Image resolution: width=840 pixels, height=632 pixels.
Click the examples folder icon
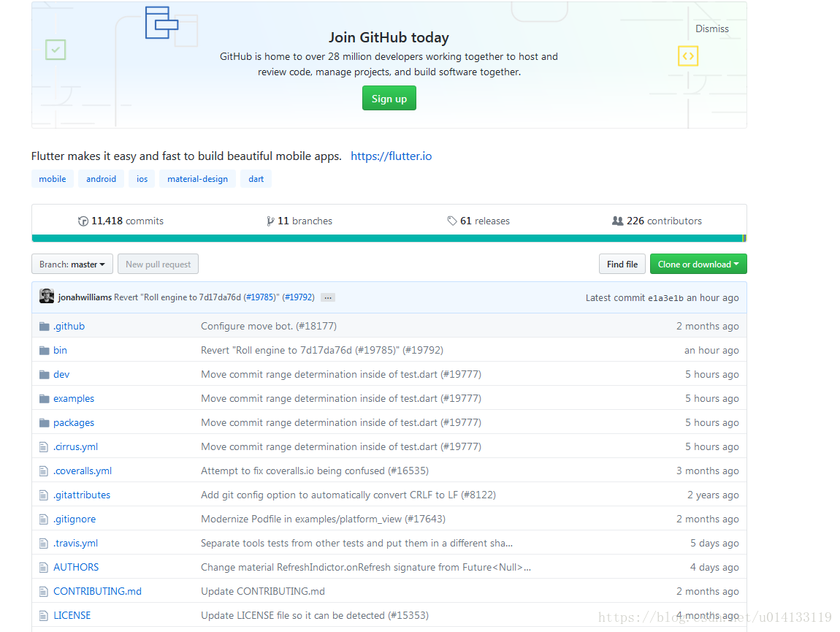[44, 399]
